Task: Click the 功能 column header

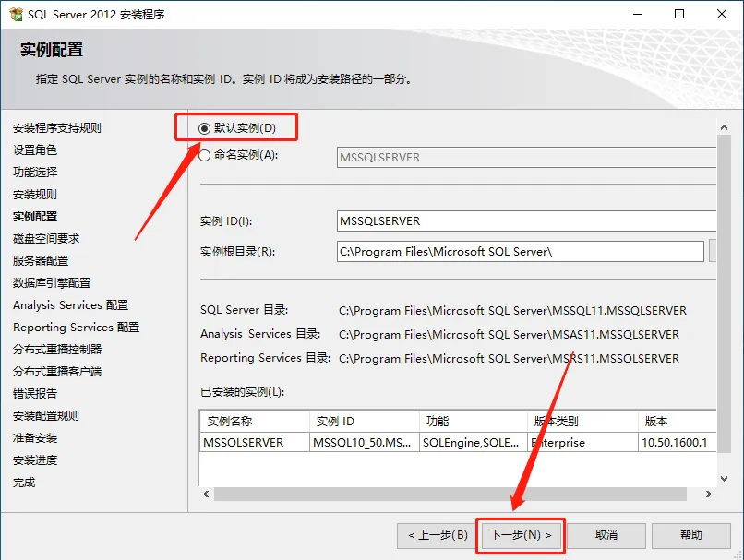Action: coord(473,421)
